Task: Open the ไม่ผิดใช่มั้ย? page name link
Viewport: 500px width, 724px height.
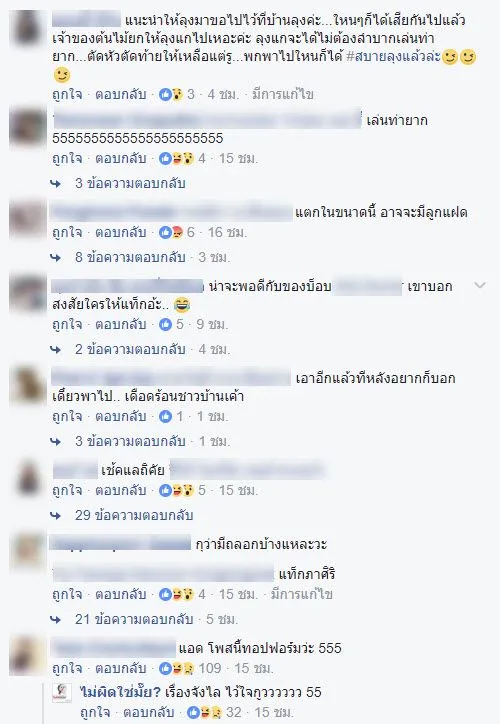Action: [120, 692]
